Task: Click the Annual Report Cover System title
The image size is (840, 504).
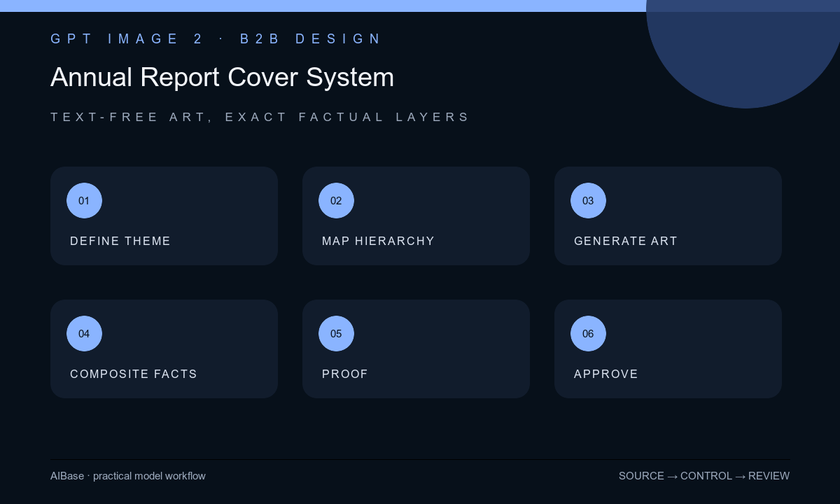Action: pyautogui.click(x=222, y=77)
